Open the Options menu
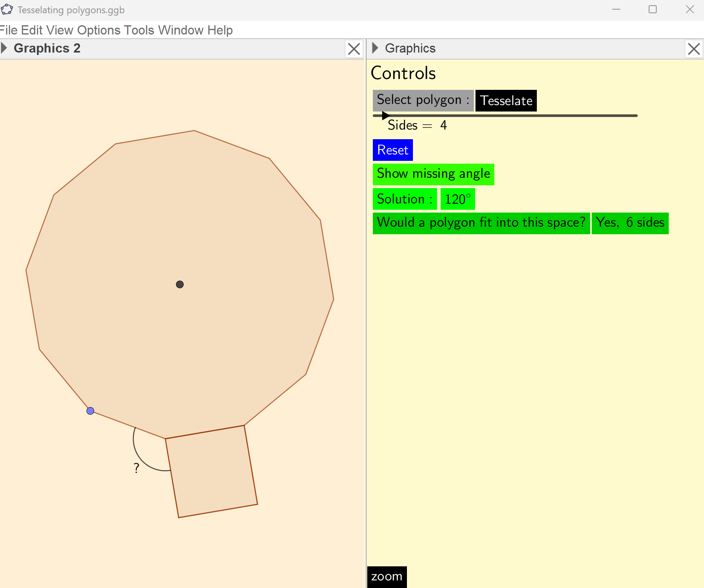Screen dimensions: 704x588 [99, 30]
